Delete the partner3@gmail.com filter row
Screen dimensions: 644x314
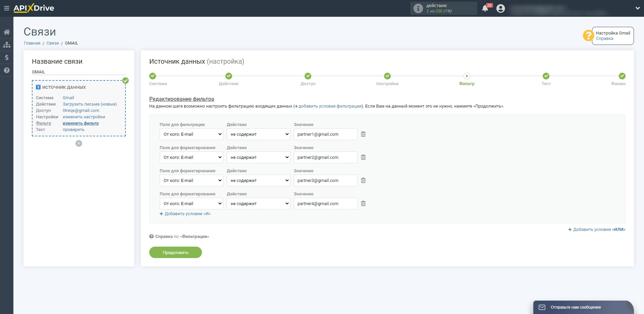pyautogui.click(x=363, y=180)
